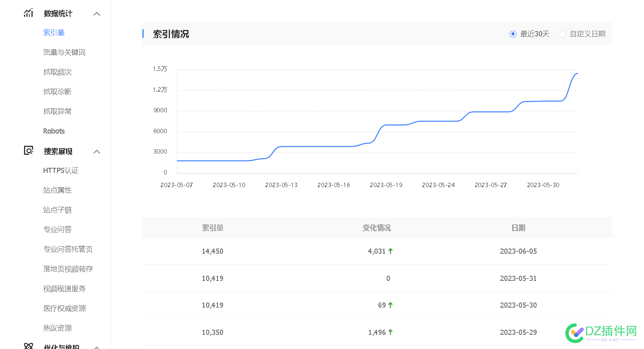The image size is (644, 349).
Task: Click the 2023-05-19 axis label
Action: tap(386, 185)
